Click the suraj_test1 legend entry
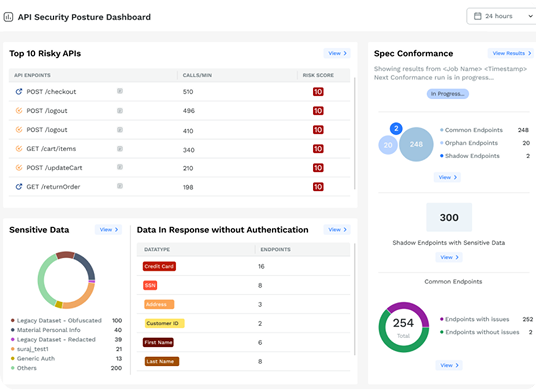 [66, 349]
